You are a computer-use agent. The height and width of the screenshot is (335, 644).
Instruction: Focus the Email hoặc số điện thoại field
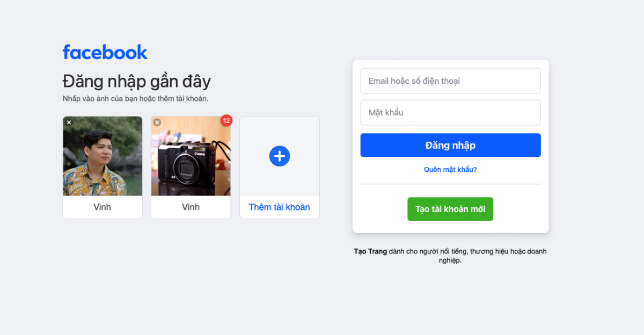pos(450,81)
